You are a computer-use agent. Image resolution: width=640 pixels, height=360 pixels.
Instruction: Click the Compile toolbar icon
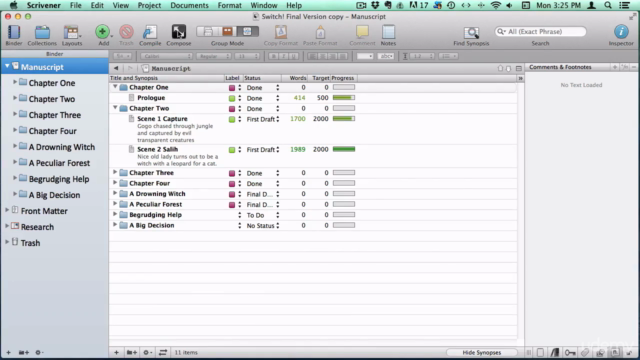coord(150,32)
